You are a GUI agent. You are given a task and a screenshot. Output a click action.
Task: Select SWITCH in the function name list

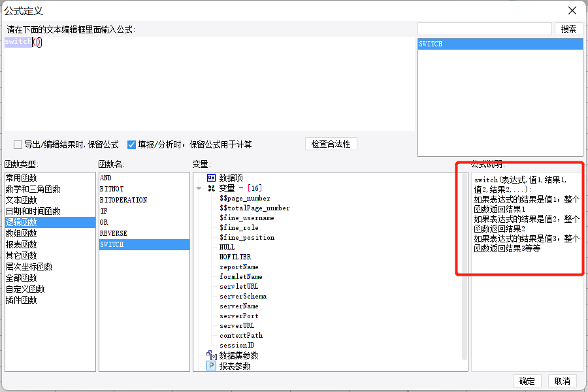pyautogui.click(x=144, y=244)
